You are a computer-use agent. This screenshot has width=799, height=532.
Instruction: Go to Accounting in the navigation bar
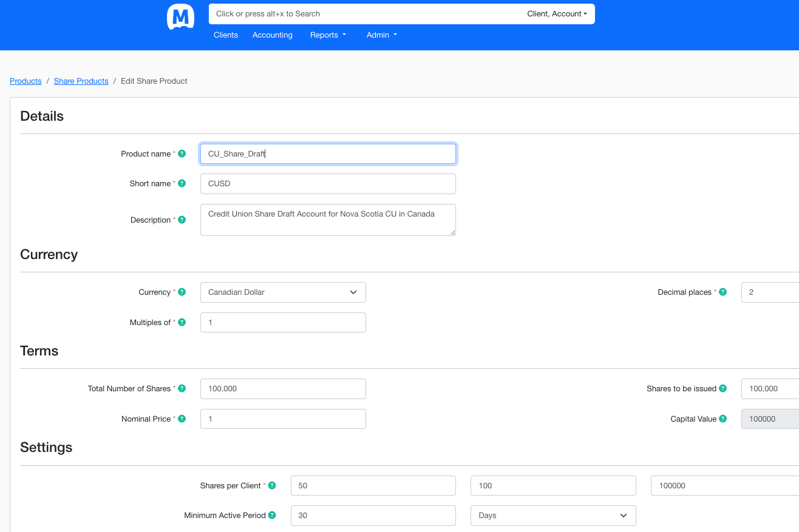click(273, 35)
